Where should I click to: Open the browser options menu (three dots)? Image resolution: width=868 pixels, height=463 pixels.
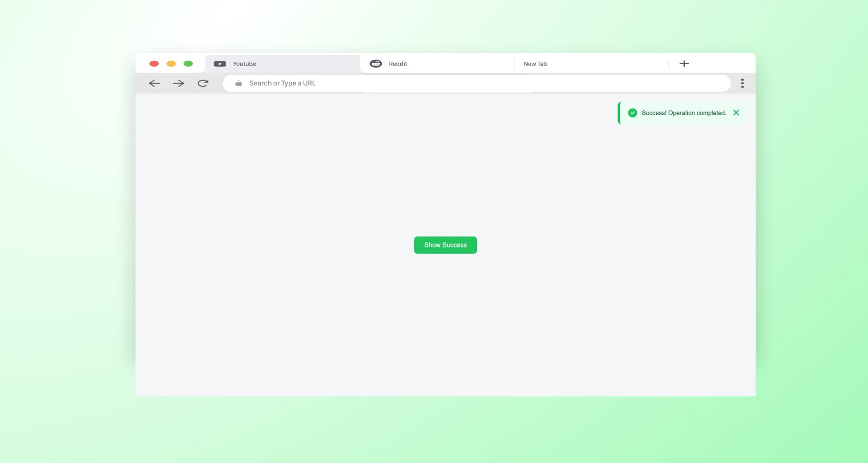742,83
